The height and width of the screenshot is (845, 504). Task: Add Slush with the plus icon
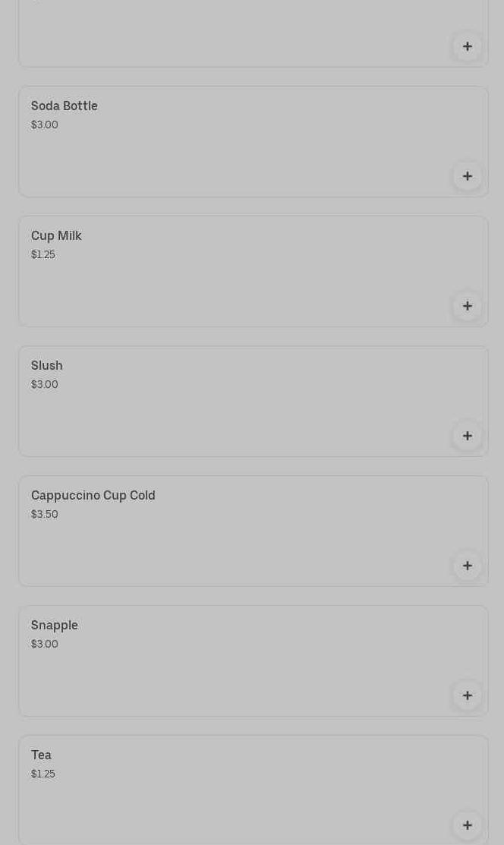pyautogui.click(x=467, y=436)
